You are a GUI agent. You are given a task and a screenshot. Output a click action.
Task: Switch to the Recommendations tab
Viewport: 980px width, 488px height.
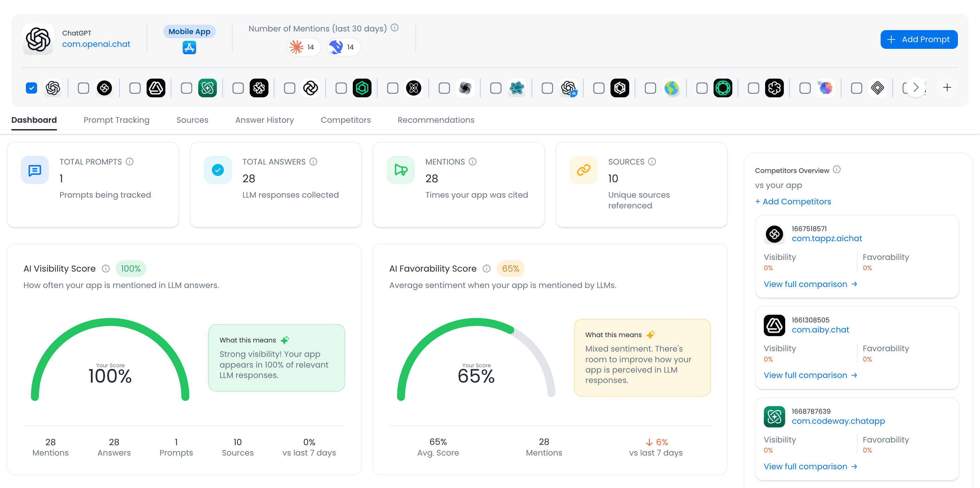[436, 120]
